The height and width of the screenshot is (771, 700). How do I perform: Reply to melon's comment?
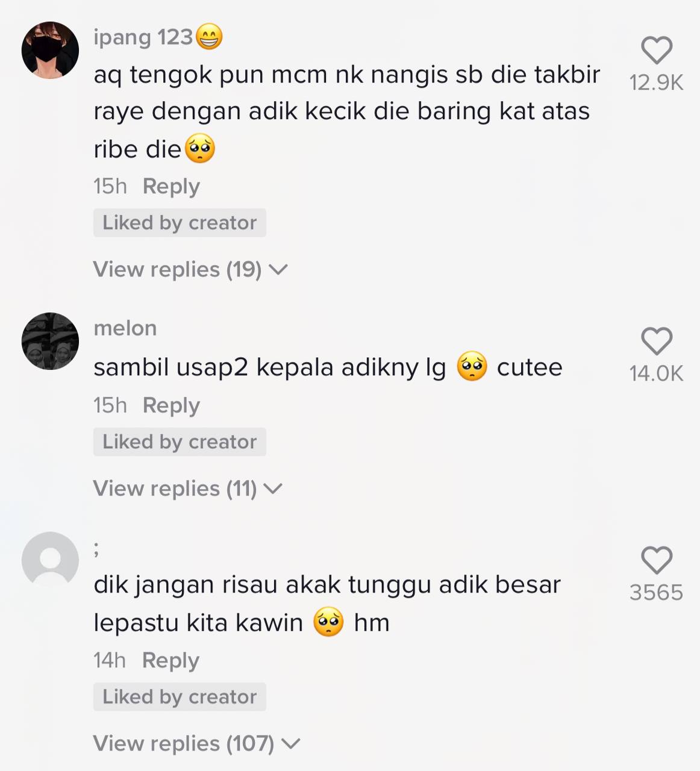tap(171, 406)
